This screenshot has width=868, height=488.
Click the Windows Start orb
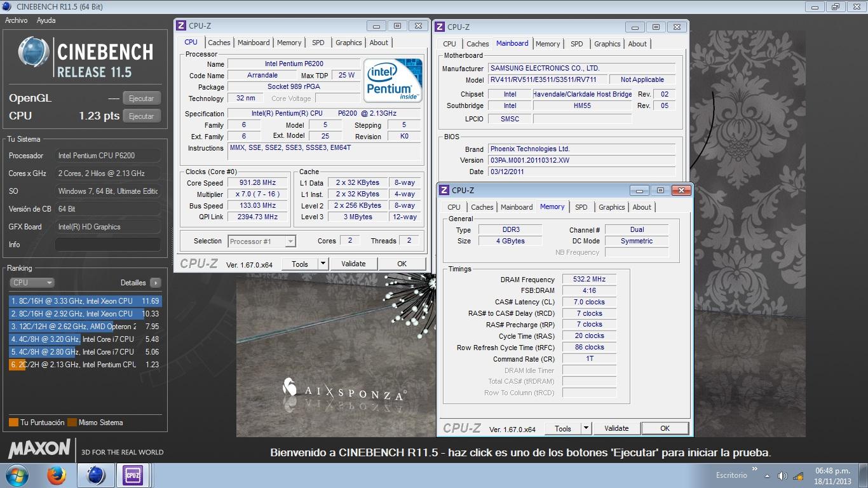tap(16, 475)
